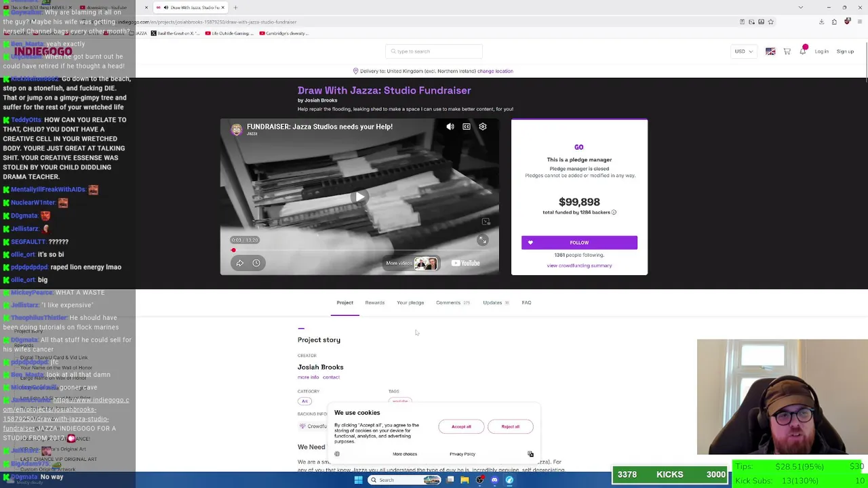Open a new browser tab
The image size is (868, 488).
pos(235,7)
